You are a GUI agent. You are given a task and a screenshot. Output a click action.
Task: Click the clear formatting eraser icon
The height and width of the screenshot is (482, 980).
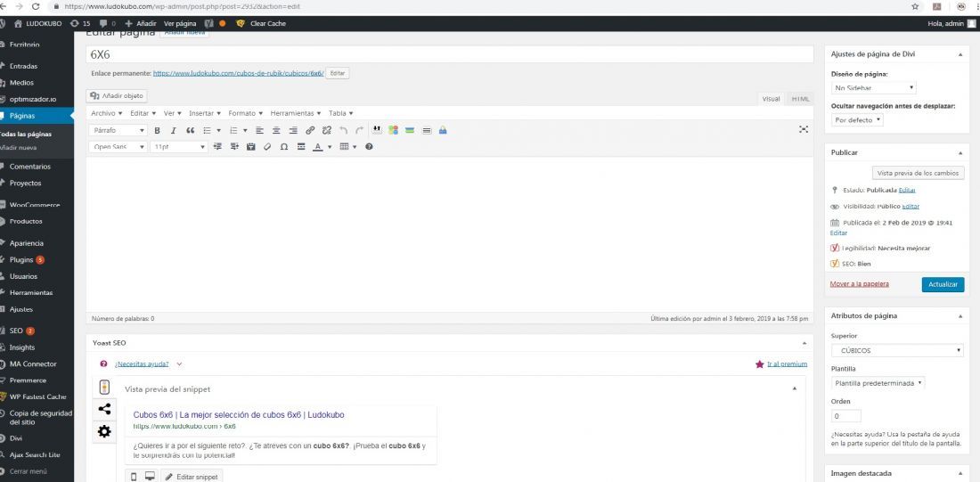(267, 147)
